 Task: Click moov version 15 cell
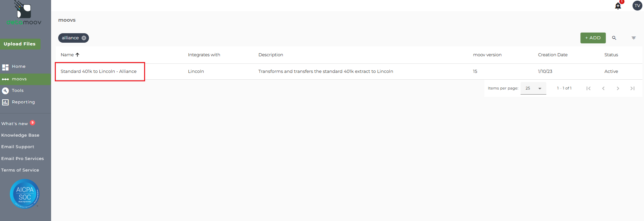[x=475, y=72]
